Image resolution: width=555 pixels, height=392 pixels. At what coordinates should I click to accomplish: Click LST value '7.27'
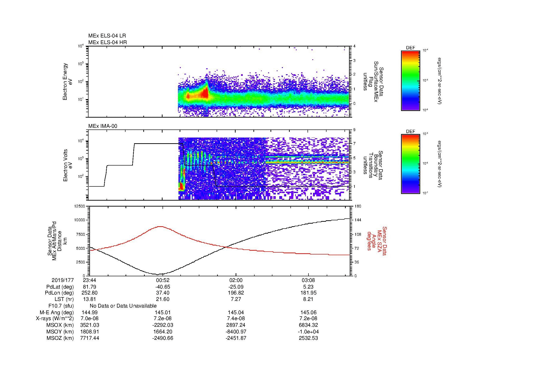point(236,300)
